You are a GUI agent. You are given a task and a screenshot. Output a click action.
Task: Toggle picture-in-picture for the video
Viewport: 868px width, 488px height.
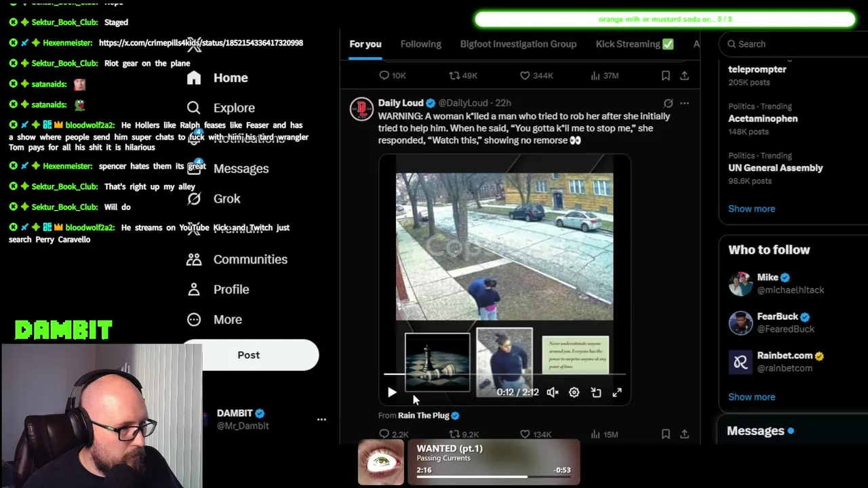coord(596,392)
